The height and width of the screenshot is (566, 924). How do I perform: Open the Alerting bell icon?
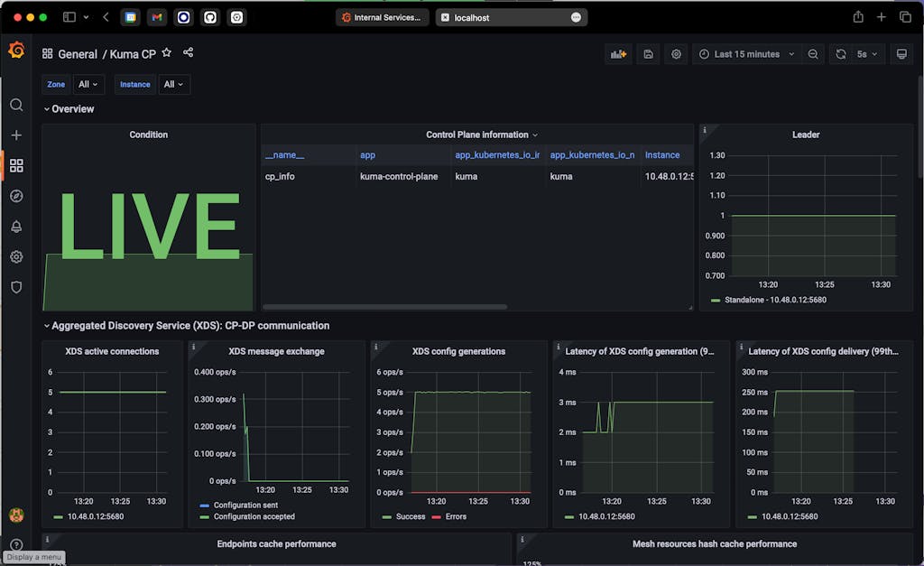click(x=16, y=227)
